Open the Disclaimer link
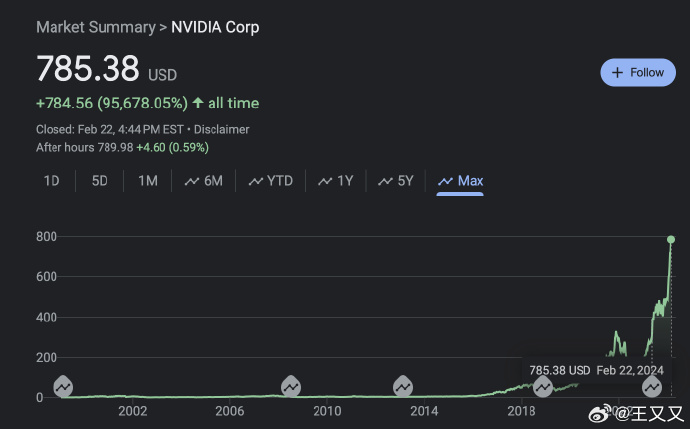Viewport: 690px width, 429px height. [x=221, y=129]
